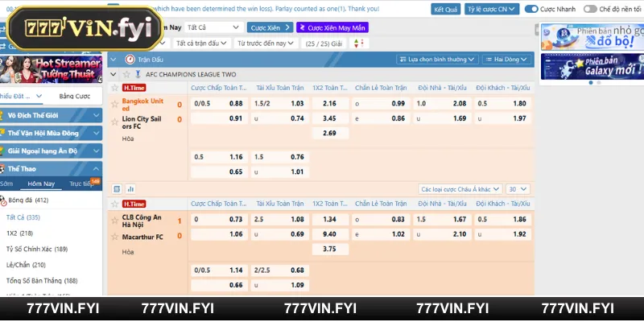Viewport: 644px width, 322px height.
Task: Click the red-green odds arrows icon
Action: point(359,43)
